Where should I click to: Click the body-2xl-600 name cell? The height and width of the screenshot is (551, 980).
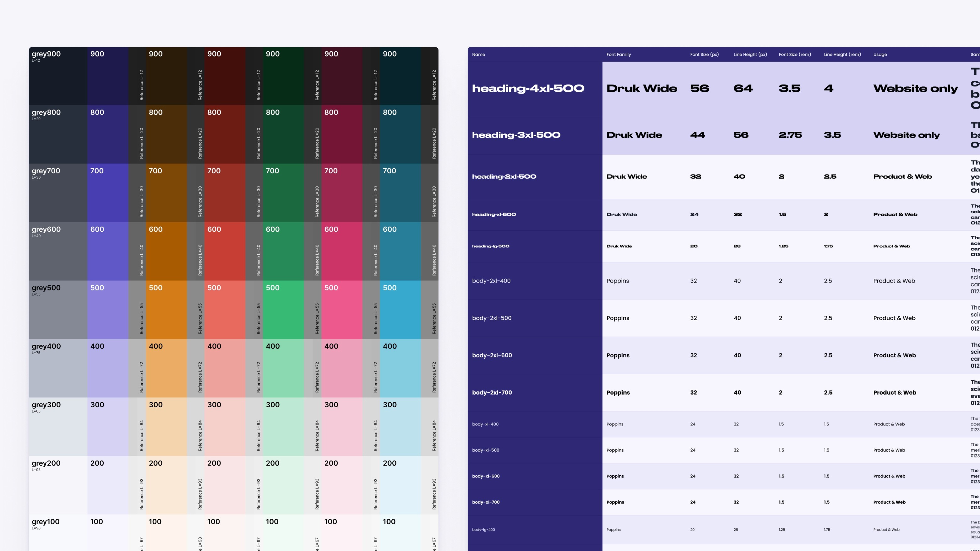(x=535, y=355)
